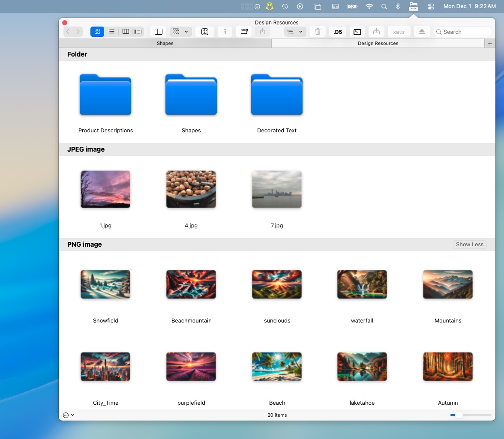Open a new tab with the plus button
Image resolution: width=504 pixels, height=439 pixels.
490,43
